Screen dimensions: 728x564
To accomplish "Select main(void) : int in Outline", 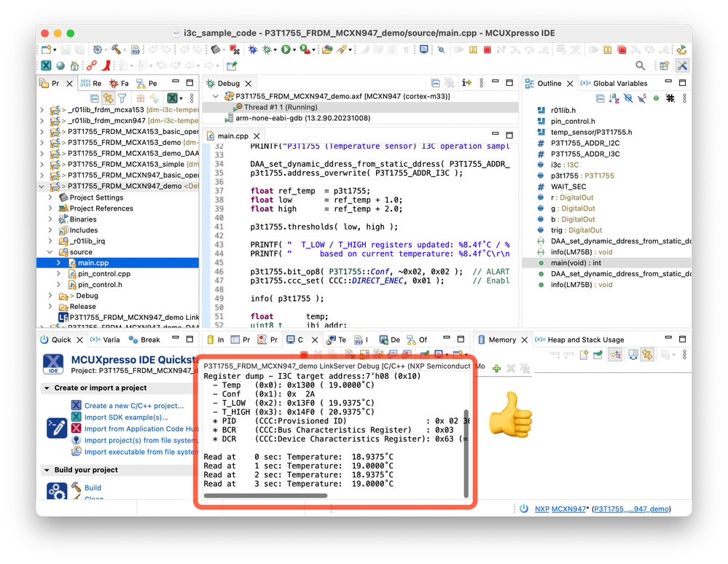I will pos(576,263).
